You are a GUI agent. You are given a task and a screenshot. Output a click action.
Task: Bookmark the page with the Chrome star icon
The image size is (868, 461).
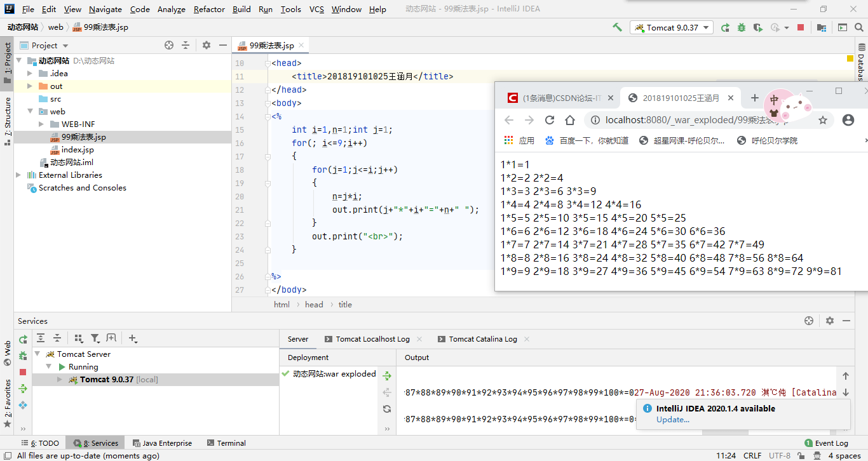click(x=822, y=120)
